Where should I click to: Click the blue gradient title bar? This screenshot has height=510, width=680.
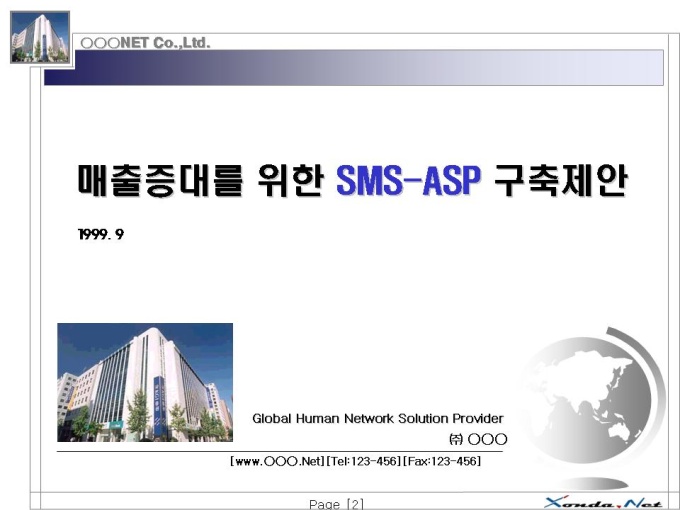pos(354,68)
